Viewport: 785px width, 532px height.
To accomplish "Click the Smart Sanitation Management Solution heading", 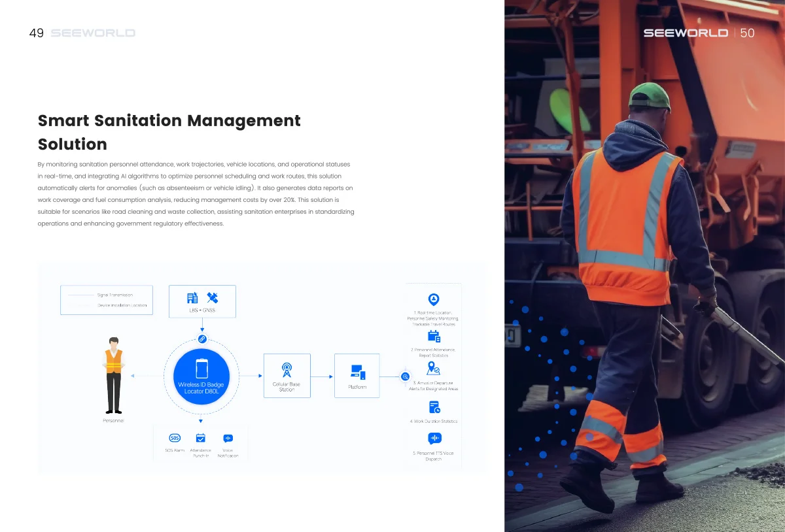I will pyautogui.click(x=169, y=132).
